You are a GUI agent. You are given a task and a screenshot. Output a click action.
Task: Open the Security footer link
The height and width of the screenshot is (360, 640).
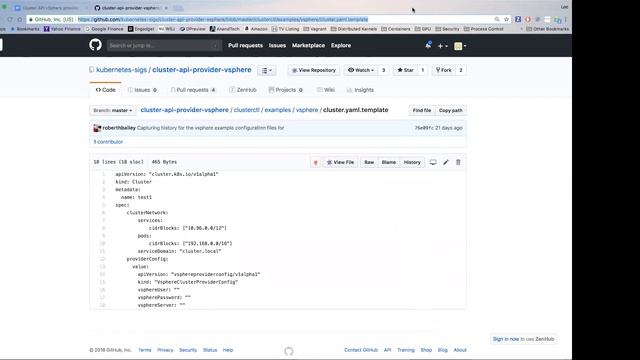point(188,350)
